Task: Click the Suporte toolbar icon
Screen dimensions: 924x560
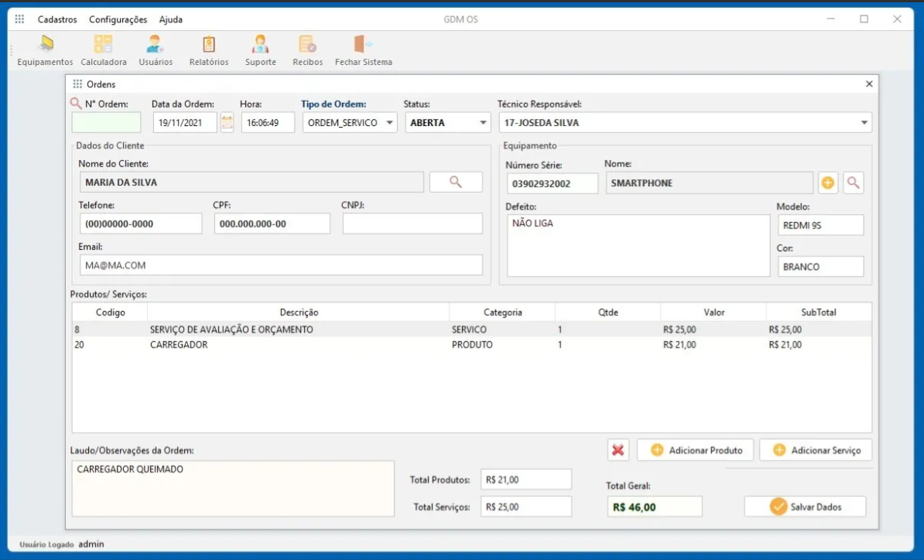Action: [260, 48]
